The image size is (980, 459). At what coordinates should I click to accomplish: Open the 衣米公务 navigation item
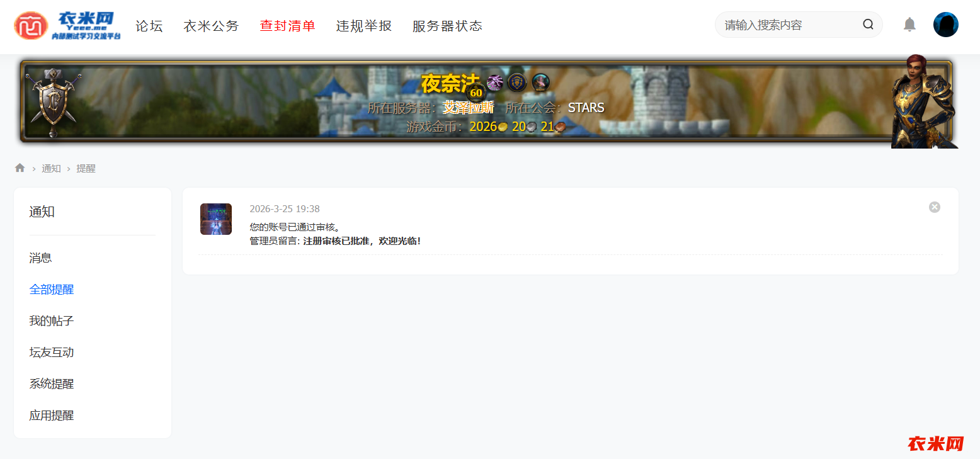pos(212,26)
